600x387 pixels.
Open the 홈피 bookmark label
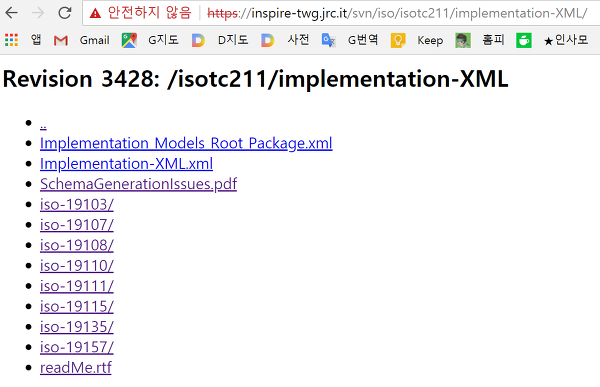click(x=493, y=39)
